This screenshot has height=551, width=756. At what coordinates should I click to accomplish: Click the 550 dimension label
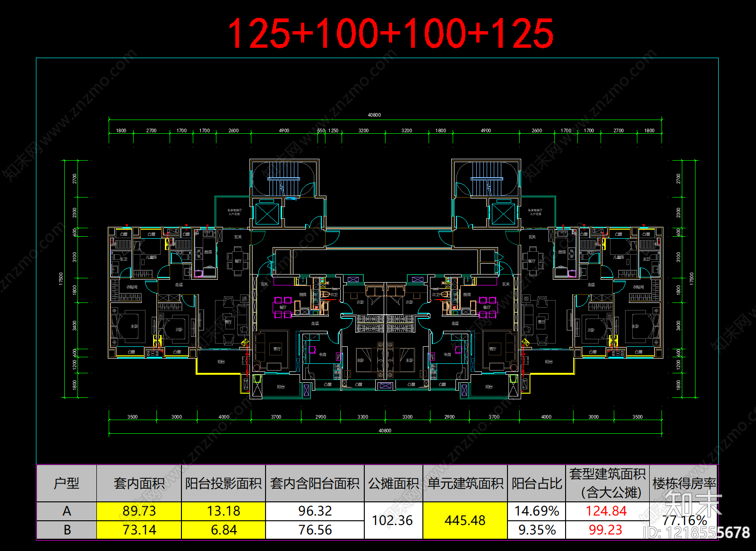321,131
